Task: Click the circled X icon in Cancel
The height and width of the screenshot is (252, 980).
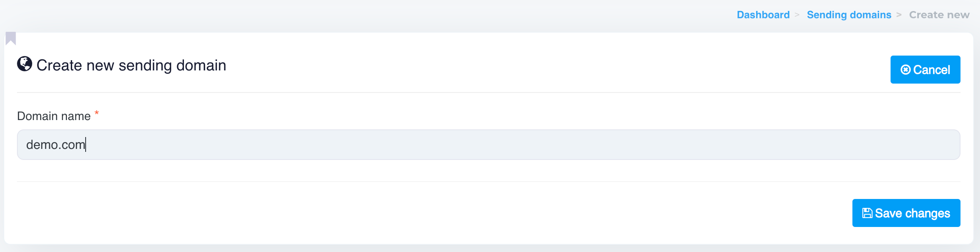Action: click(x=905, y=70)
